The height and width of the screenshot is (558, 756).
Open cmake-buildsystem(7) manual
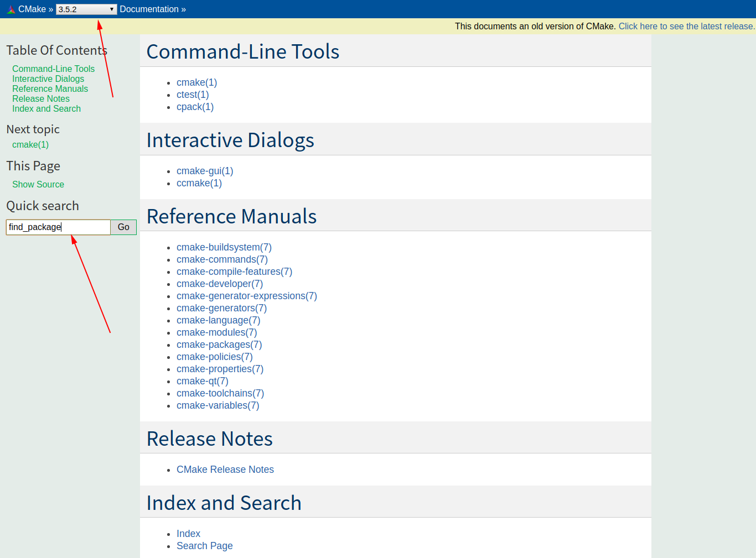click(x=224, y=247)
